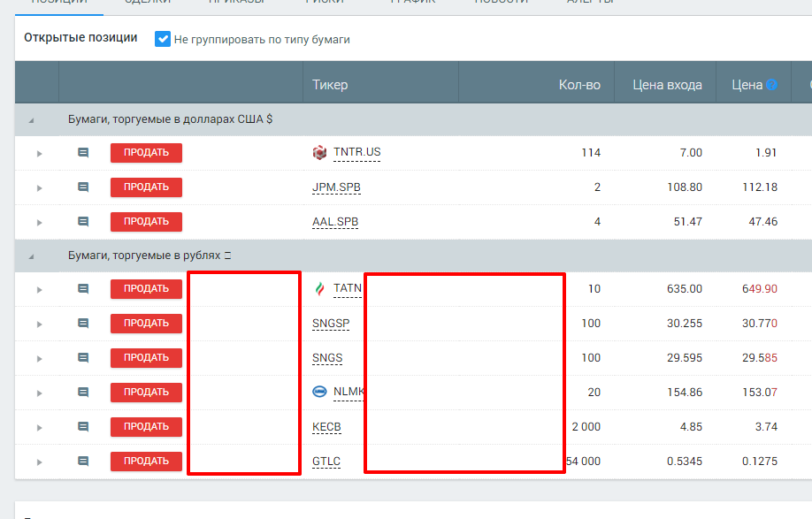812x519 pixels.
Task: Open the TNTR.US ticker link
Action: pyautogui.click(x=356, y=152)
